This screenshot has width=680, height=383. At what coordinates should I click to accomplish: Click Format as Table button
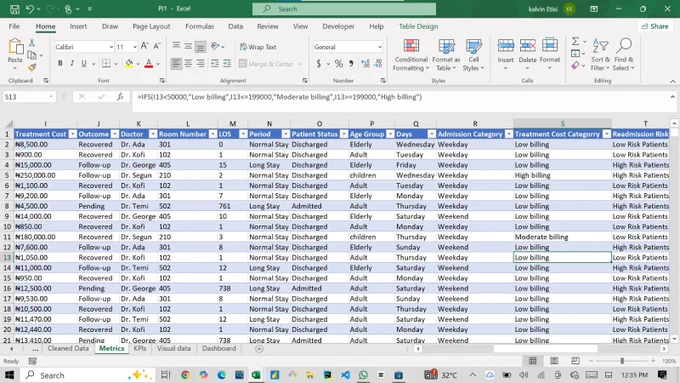tap(446, 55)
